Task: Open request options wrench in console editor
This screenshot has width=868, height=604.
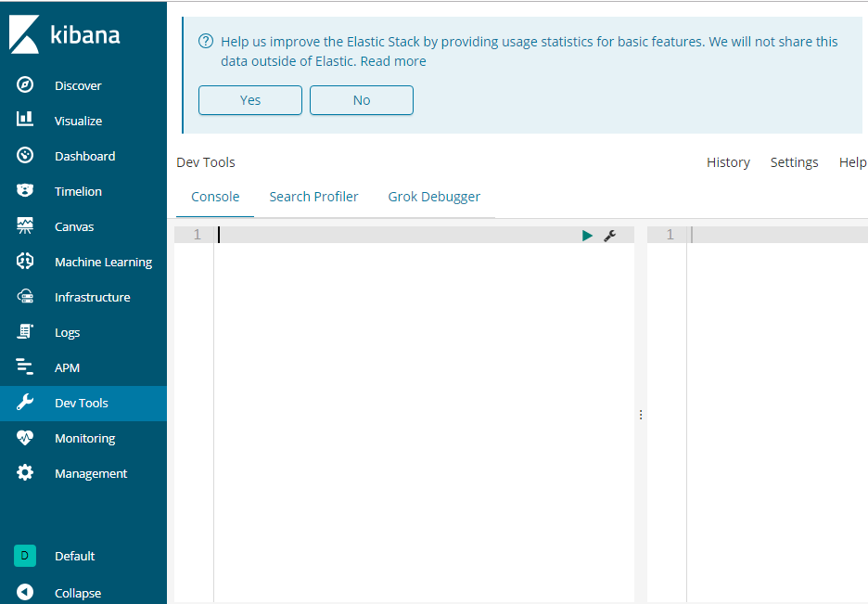Action: pos(610,236)
